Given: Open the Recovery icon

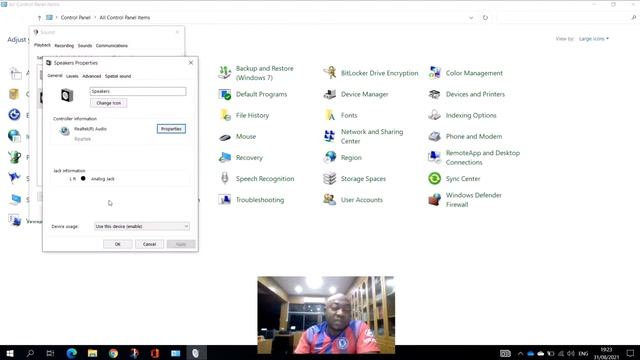Looking at the screenshot, I should (x=224, y=158).
